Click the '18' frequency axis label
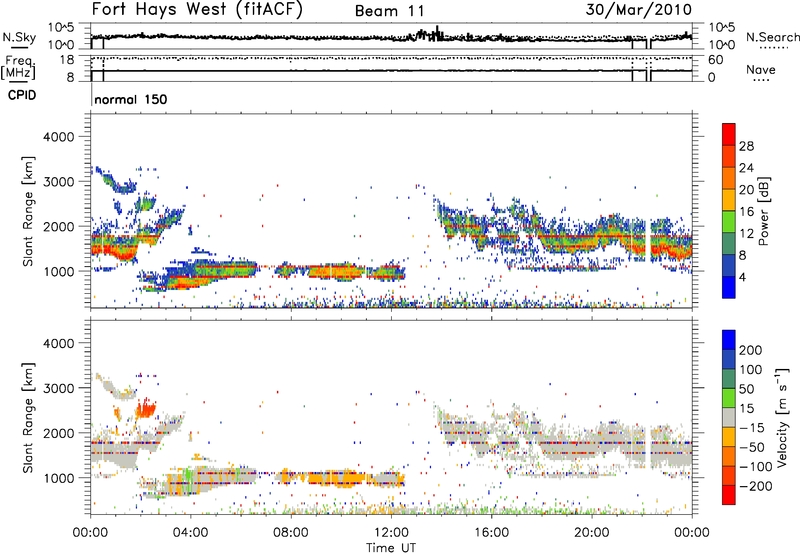 tap(66, 60)
